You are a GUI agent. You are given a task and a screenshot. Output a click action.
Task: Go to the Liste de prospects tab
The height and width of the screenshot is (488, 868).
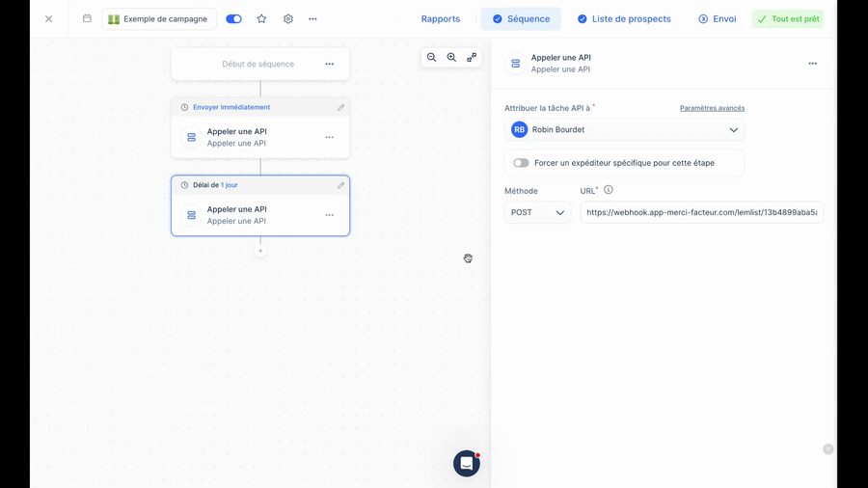pyautogui.click(x=624, y=19)
